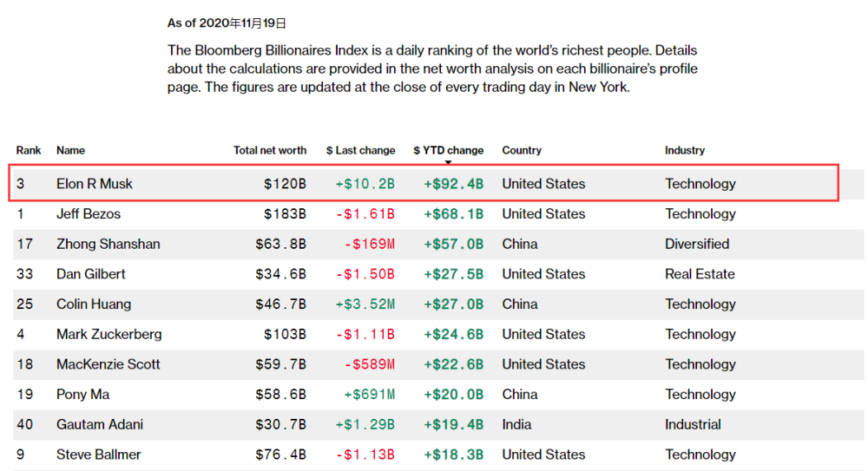Open Elon R Musk's profile
Screen dimensions: 868x471
pyautogui.click(x=94, y=184)
